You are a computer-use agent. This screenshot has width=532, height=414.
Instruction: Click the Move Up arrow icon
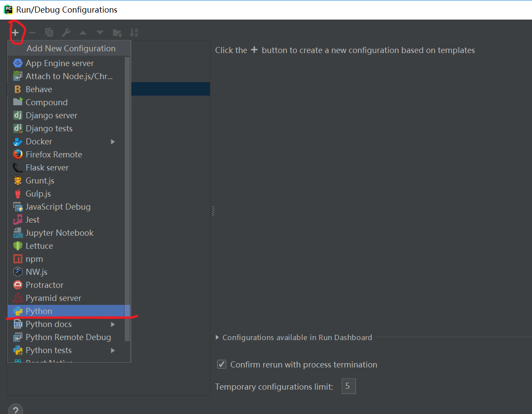(x=83, y=33)
